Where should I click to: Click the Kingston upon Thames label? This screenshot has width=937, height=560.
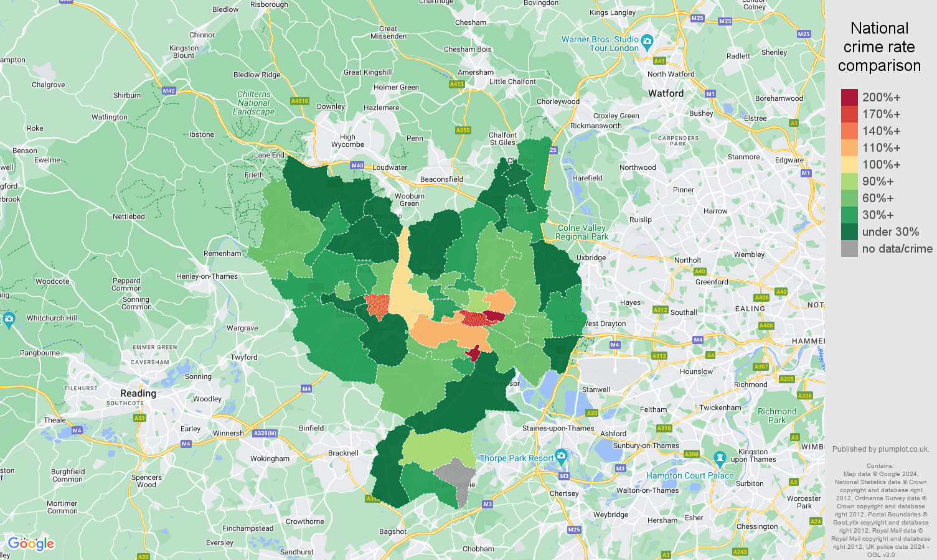click(x=753, y=456)
